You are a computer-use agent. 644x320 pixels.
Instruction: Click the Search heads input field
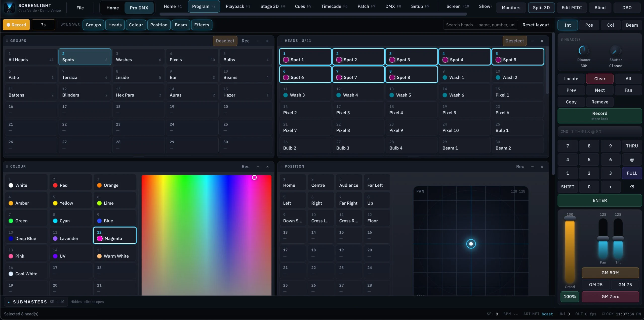(x=480, y=25)
